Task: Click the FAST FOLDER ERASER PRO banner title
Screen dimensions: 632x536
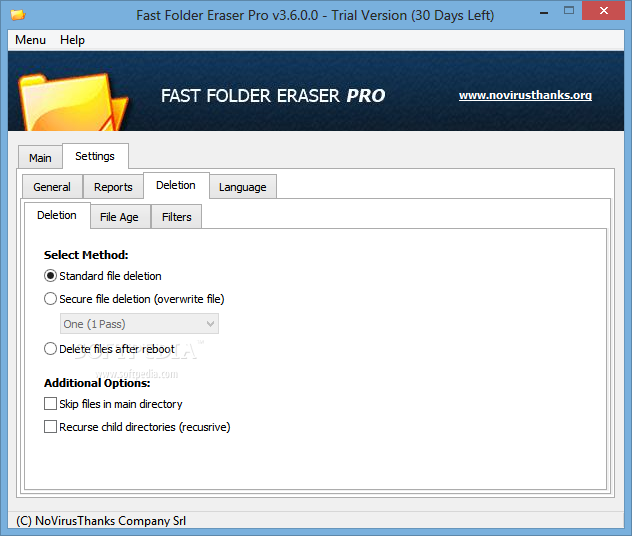Action: (273, 96)
